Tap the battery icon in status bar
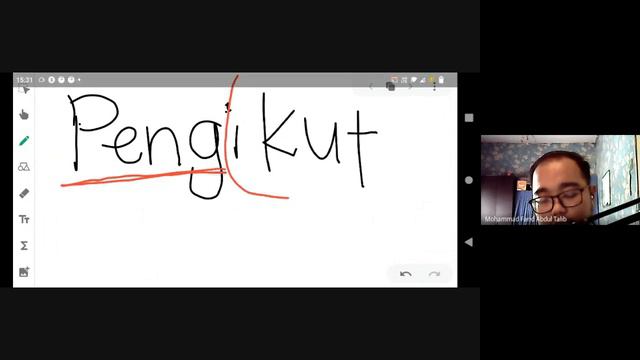This screenshot has height=360, width=640. coord(441,80)
